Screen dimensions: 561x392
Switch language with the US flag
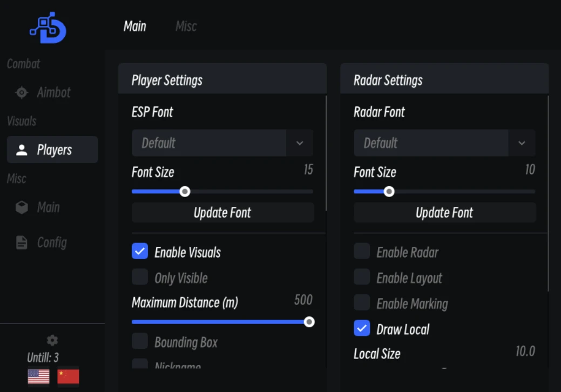click(x=39, y=377)
